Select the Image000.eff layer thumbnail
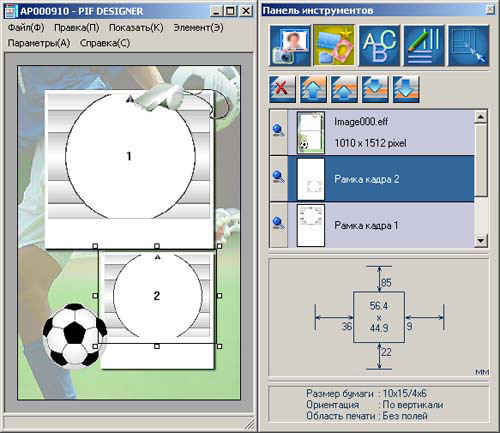The image size is (500, 433). (311, 132)
